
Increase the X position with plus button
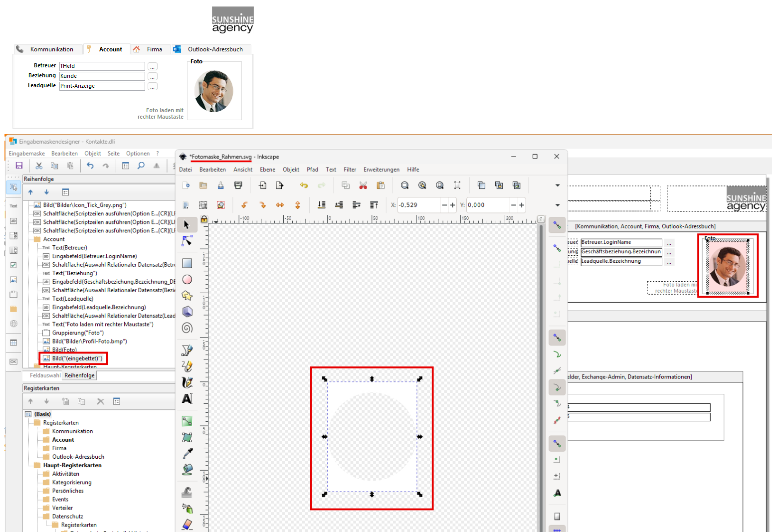452,205
